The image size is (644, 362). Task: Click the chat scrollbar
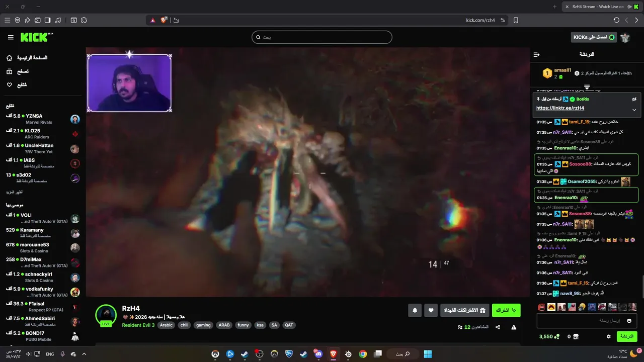click(642, 287)
